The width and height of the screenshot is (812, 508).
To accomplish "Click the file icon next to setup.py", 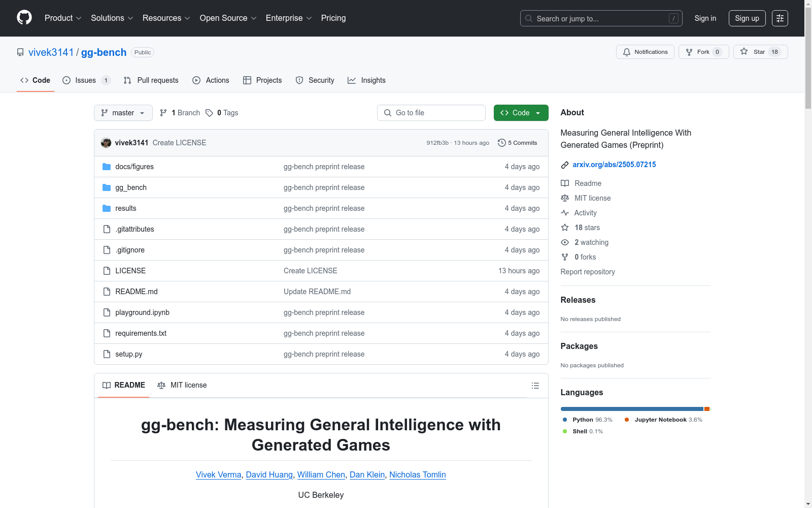I will tap(107, 354).
